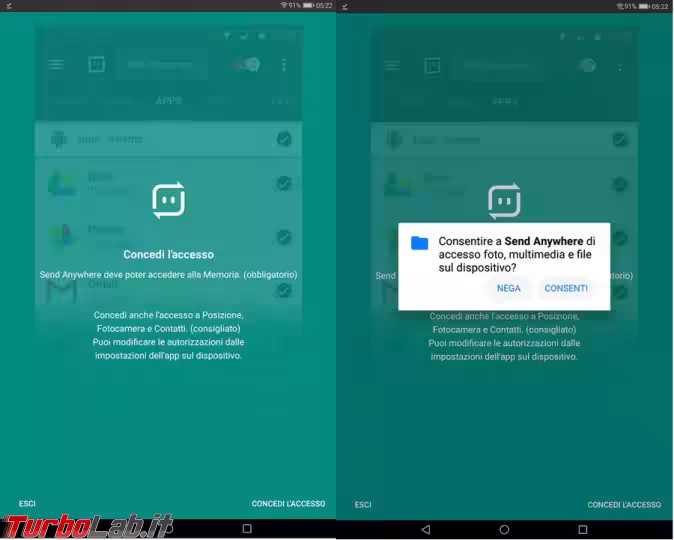Toggle the top app row checkmark on left screen
674x540 pixels.
(x=284, y=139)
